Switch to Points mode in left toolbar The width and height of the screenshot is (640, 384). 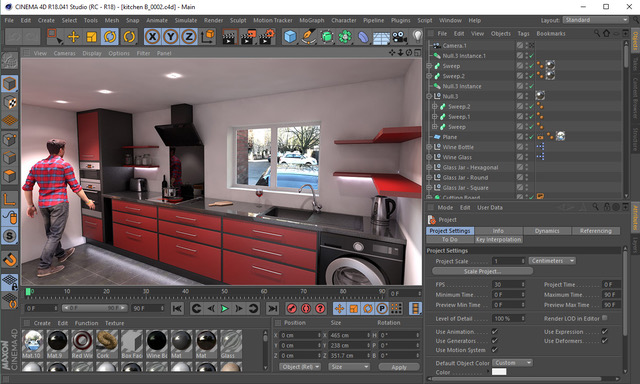pyautogui.click(x=9, y=139)
